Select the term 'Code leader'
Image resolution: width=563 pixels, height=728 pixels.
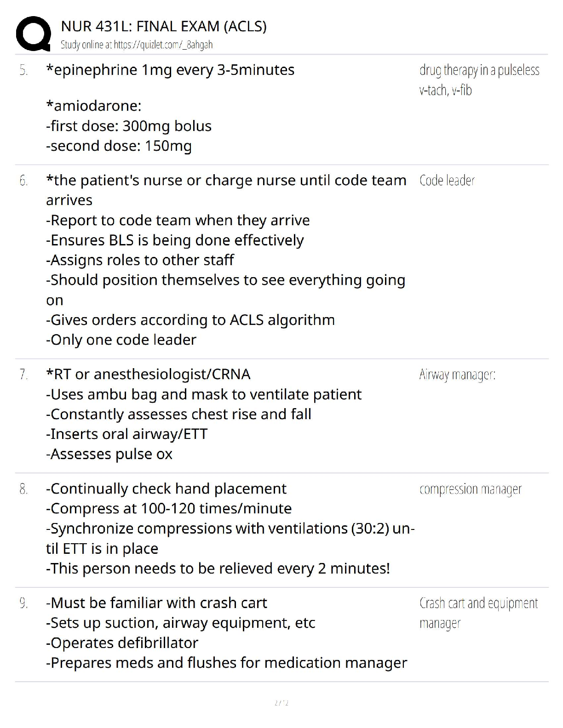(x=447, y=181)
